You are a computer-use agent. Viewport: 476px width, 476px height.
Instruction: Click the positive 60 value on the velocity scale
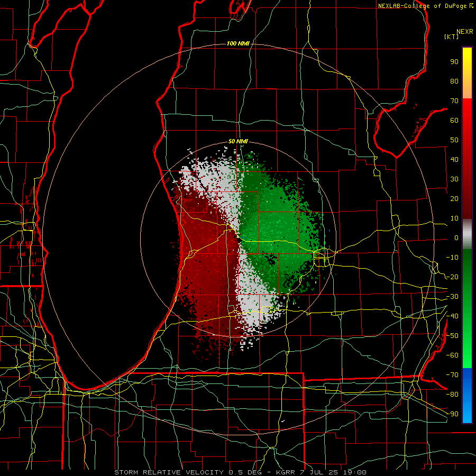point(454,121)
